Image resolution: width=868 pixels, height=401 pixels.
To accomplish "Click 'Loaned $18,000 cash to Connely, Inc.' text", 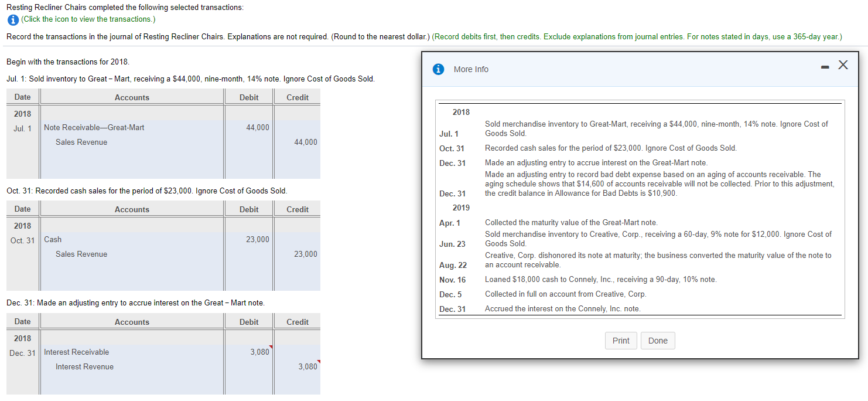I will (601, 280).
